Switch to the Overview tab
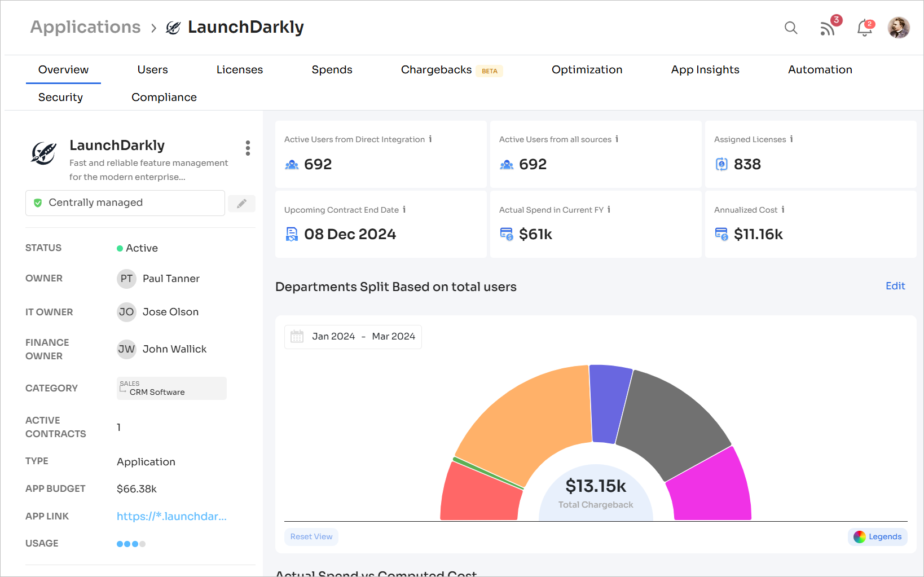Screen dimensions: 924x577 coord(63,69)
